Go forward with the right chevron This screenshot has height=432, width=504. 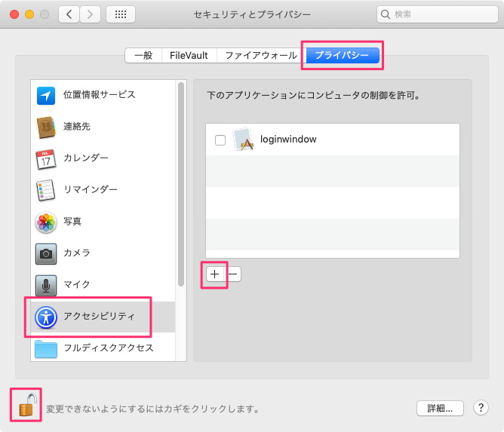90,14
